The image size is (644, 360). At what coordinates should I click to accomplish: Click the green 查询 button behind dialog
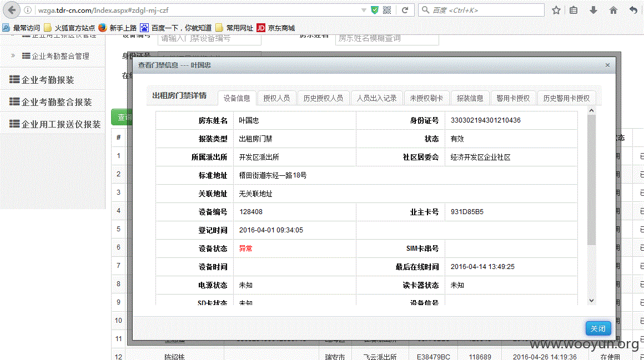(x=122, y=118)
